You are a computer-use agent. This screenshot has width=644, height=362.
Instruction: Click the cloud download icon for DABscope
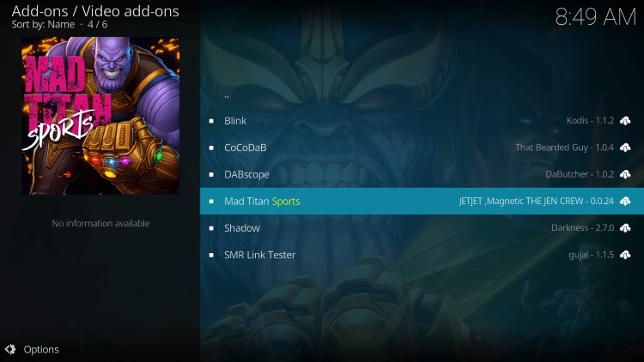tap(625, 174)
